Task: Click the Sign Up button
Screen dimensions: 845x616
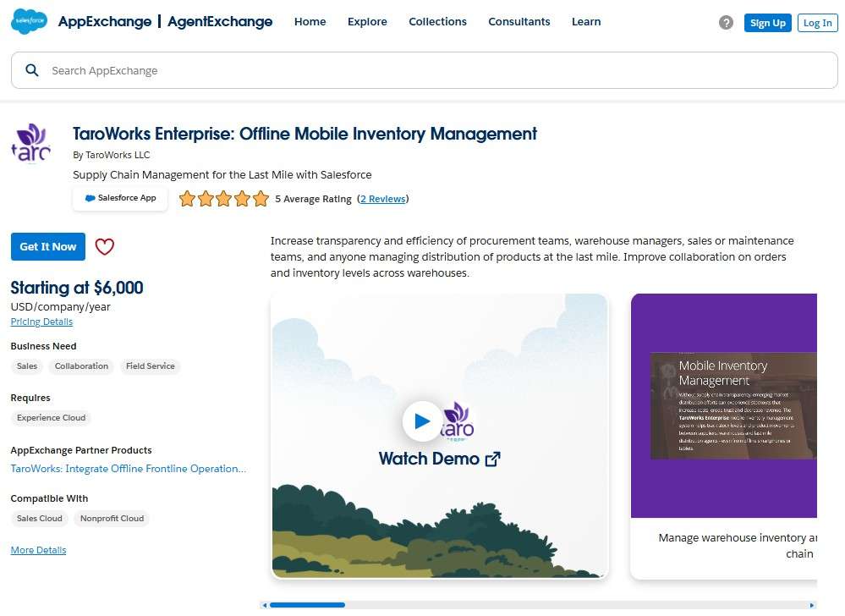Action: pos(767,23)
